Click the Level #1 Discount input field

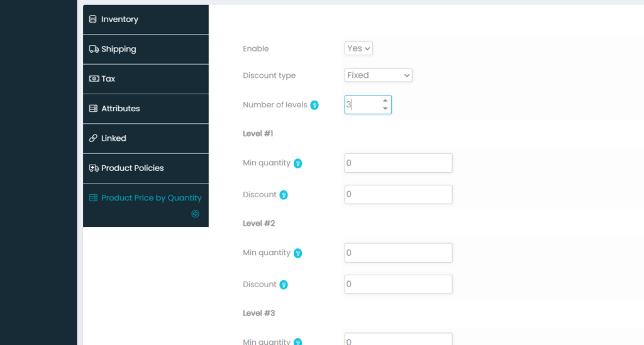tap(398, 194)
